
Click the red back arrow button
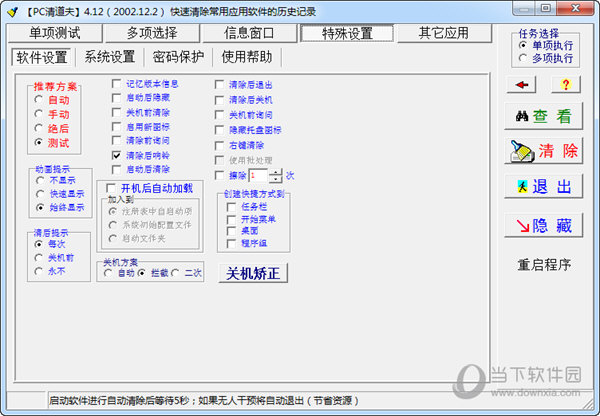coord(521,85)
